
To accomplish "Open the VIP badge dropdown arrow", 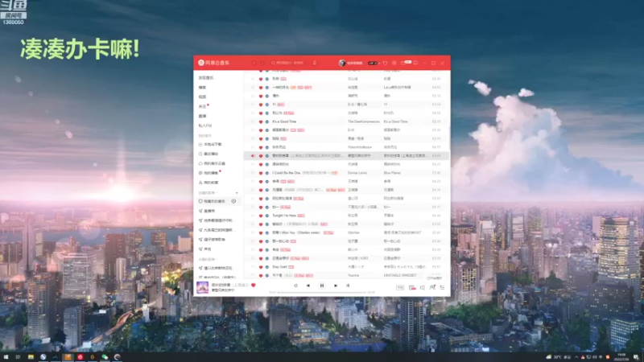I will point(378,63).
